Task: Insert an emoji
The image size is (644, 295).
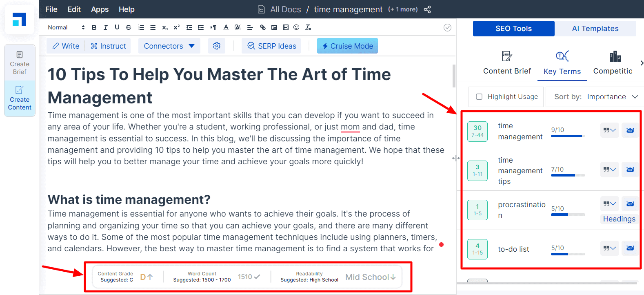Action: pyautogui.click(x=297, y=27)
